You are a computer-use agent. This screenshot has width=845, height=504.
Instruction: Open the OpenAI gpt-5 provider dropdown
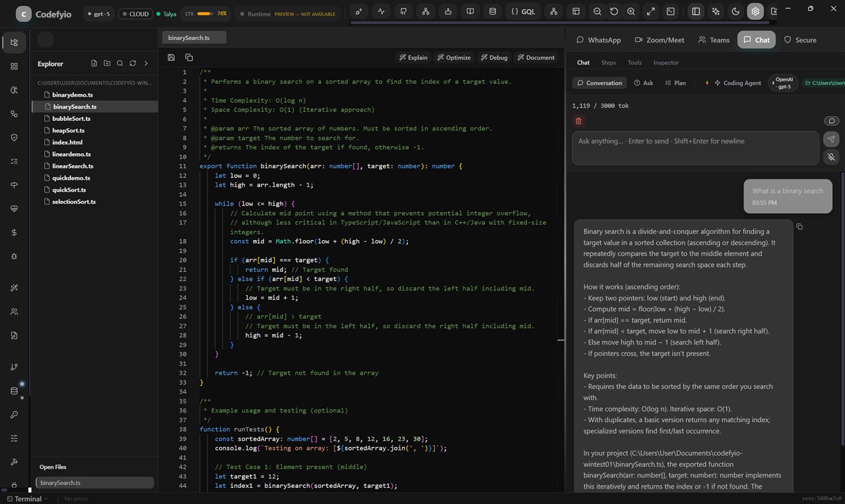click(x=783, y=83)
